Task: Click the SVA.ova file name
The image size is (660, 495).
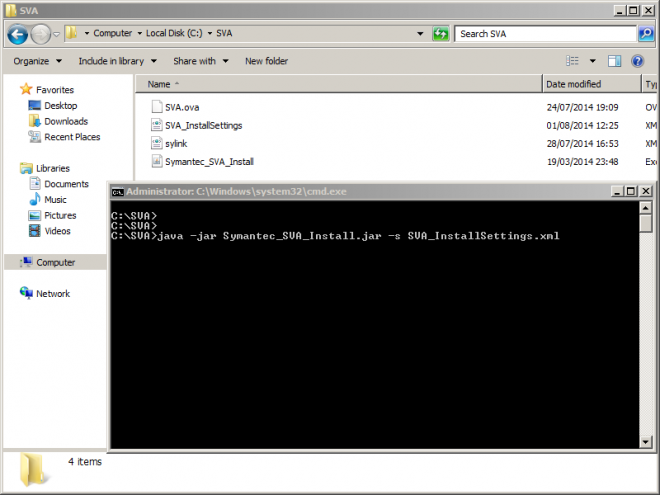Action: tap(182, 107)
